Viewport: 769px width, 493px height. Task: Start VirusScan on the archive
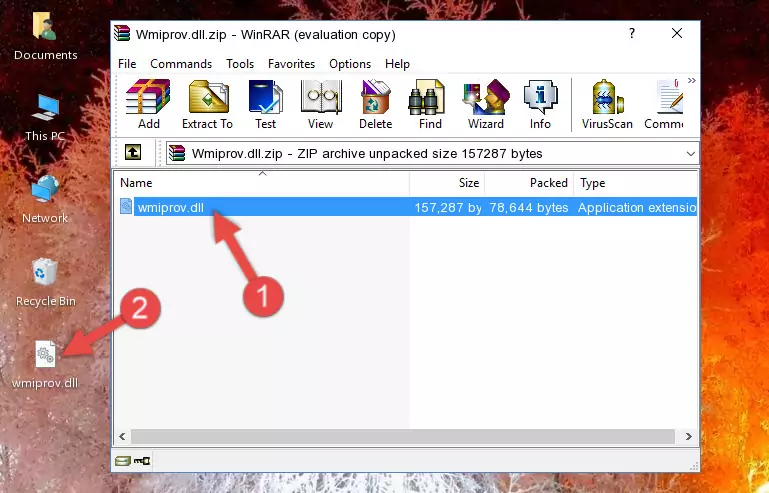[607, 104]
